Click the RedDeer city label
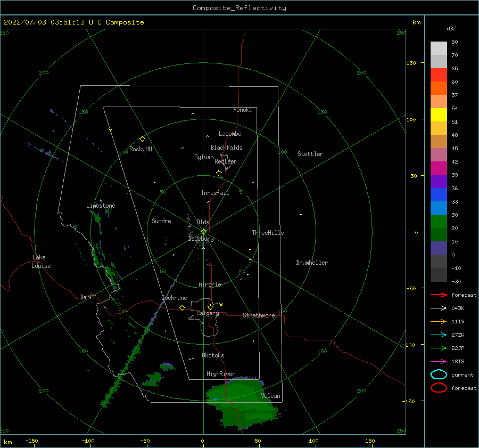479x448 pixels. tap(226, 161)
